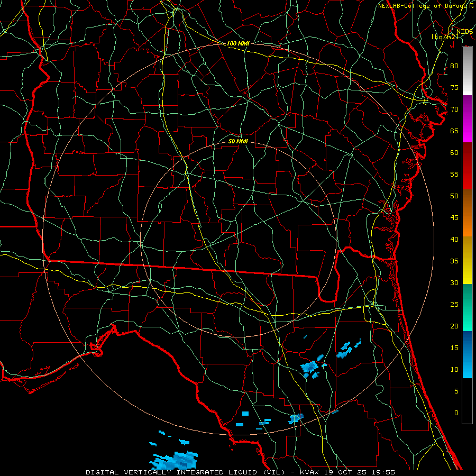Click the "KVAX" station identifier in the caption
Screen dimensions: 476x476
point(310,472)
